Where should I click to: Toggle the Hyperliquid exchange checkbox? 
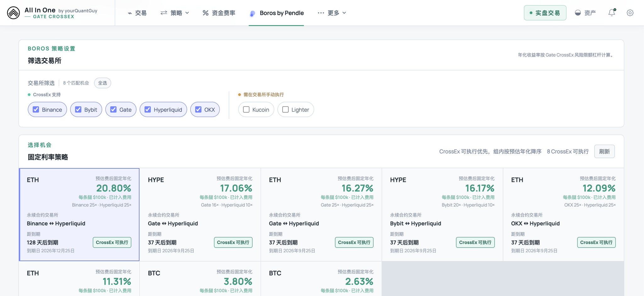[147, 109]
